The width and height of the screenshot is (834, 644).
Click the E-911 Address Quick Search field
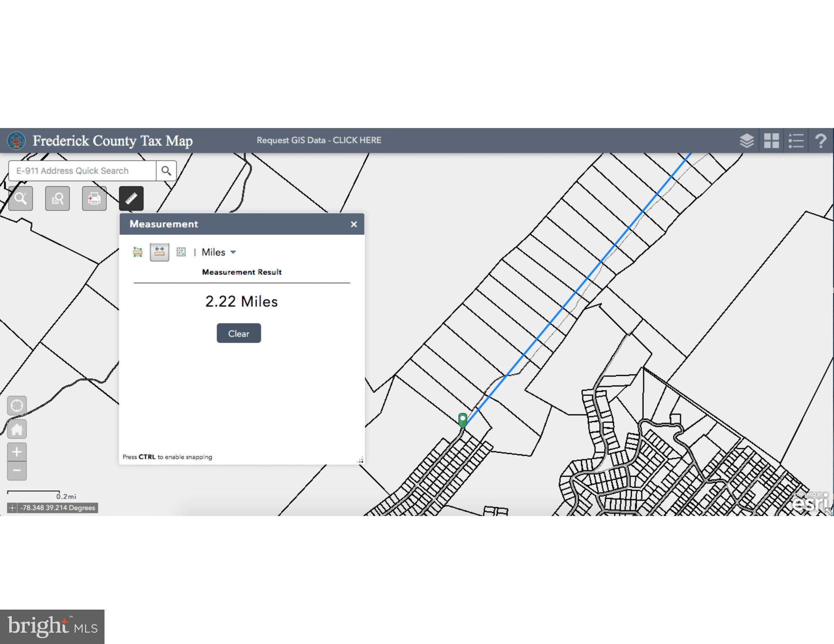(x=82, y=171)
